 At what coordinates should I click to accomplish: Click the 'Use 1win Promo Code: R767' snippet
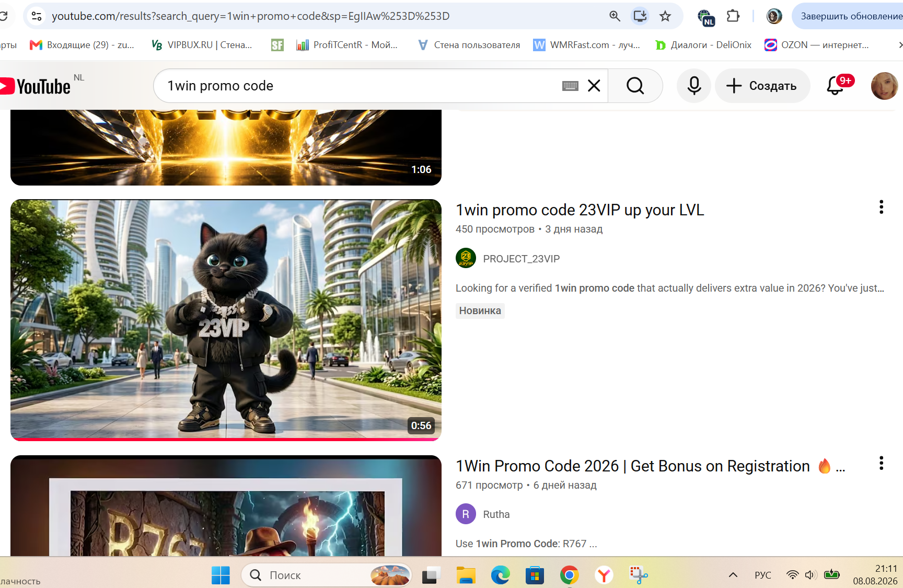[x=526, y=544]
